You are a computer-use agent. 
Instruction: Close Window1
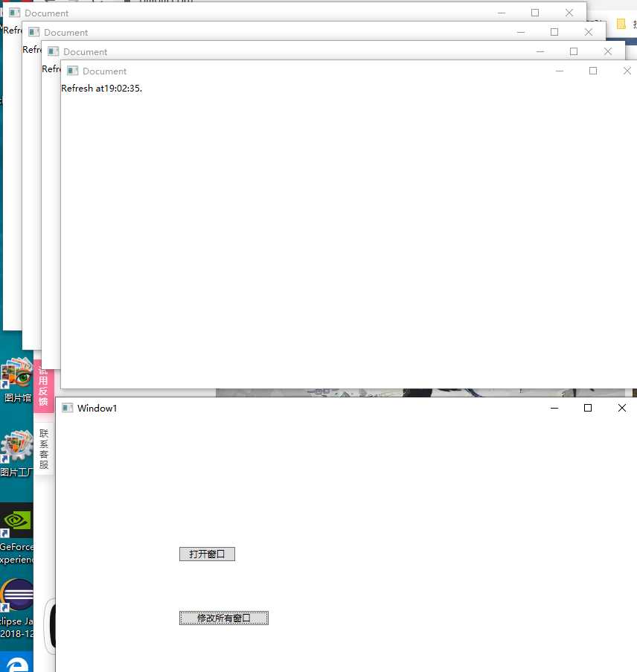pyautogui.click(x=622, y=408)
